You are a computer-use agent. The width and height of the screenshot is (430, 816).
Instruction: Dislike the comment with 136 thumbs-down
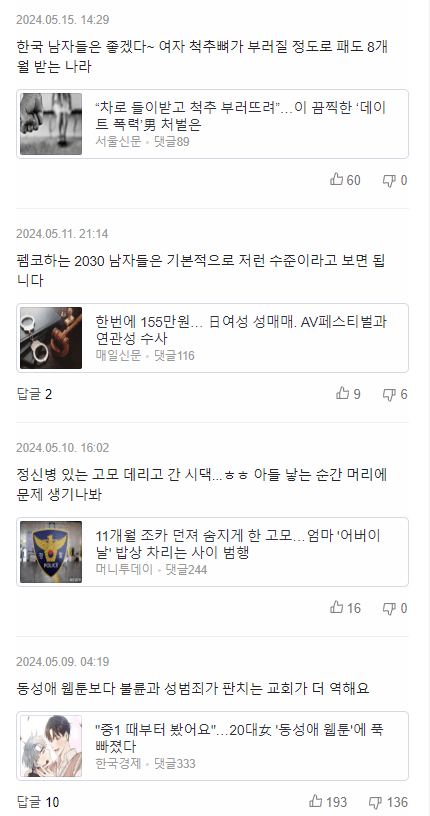click(x=388, y=802)
